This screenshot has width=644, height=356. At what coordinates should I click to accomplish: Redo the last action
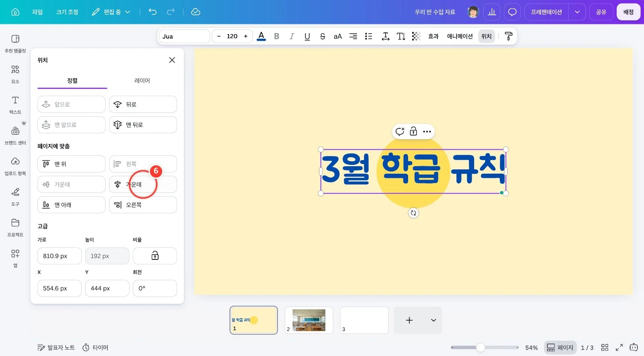point(171,12)
